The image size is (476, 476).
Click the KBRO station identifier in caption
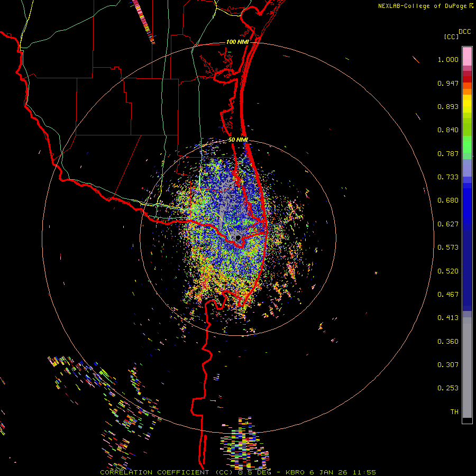click(x=295, y=472)
